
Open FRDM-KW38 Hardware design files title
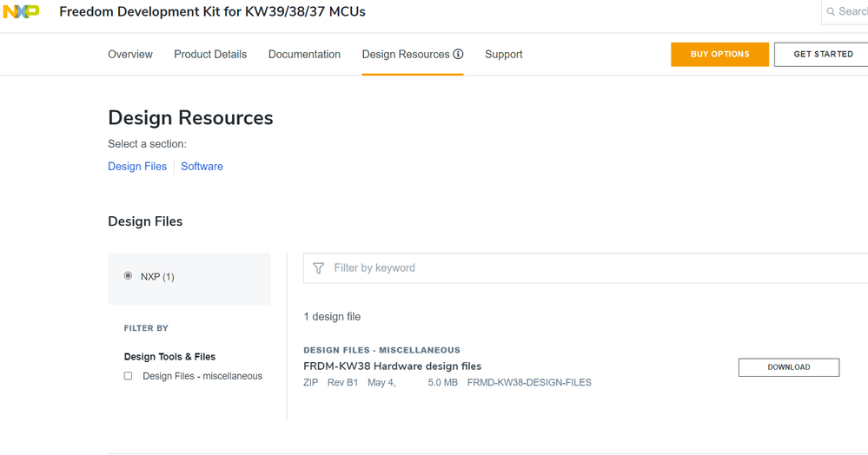393,366
